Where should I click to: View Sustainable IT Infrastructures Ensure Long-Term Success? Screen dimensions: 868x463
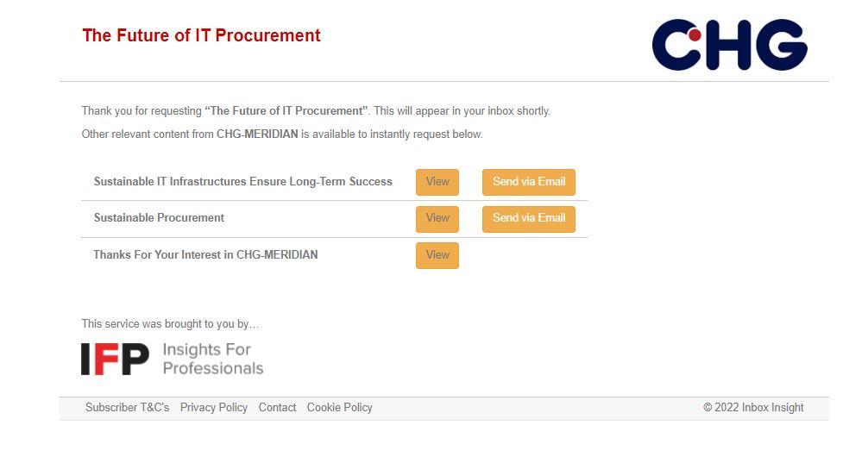437,182
